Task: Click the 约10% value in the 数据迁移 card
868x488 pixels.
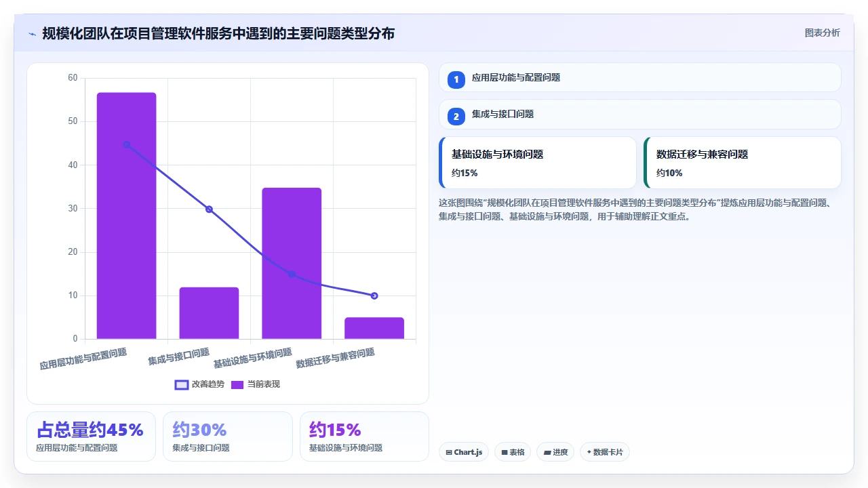Action: pos(669,173)
